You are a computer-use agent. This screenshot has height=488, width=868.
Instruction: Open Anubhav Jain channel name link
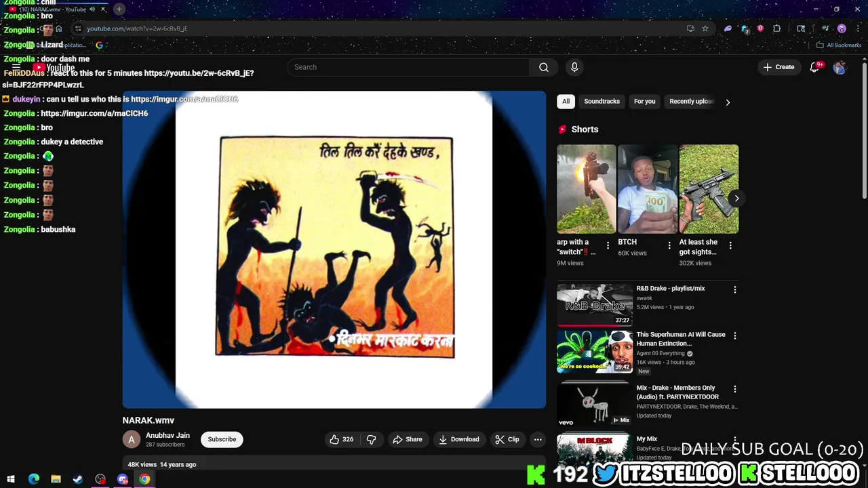[x=167, y=435]
